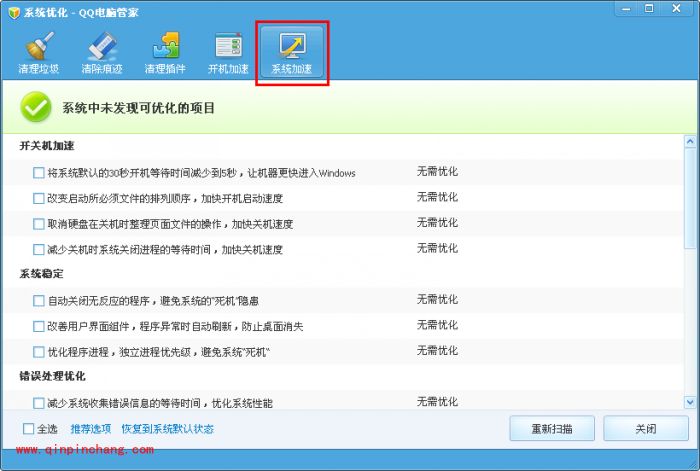Check 改善用户界面组件 option

coord(39,326)
